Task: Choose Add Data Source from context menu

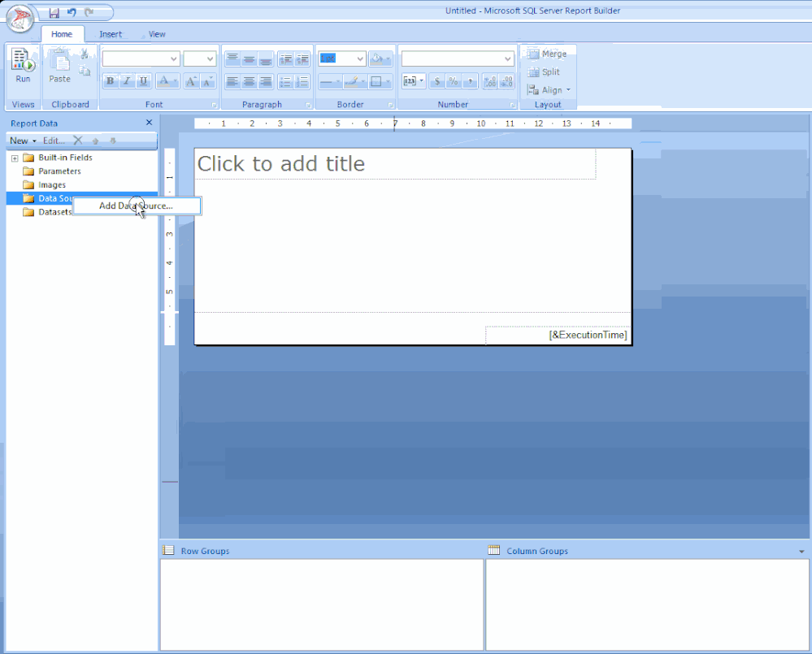Action: (x=137, y=206)
